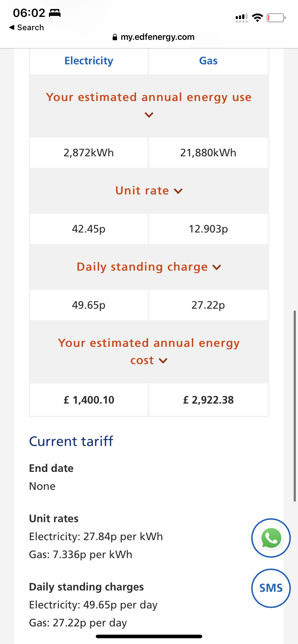Select the Electricity column header
The width and height of the screenshot is (298, 644).
(89, 61)
